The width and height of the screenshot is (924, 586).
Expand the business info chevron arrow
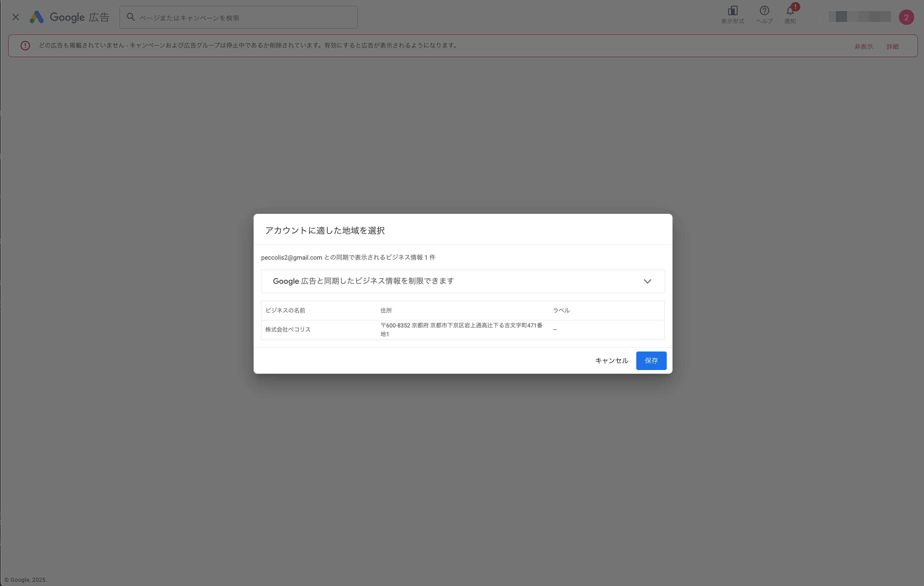pyautogui.click(x=647, y=281)
